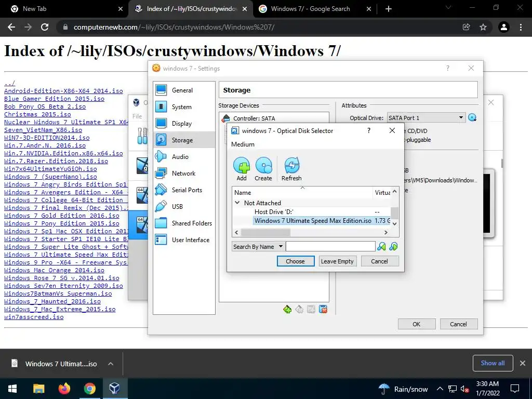Open the Windows Start menu
This screenshot has width=532, height=399.
[x=12, y=389]
